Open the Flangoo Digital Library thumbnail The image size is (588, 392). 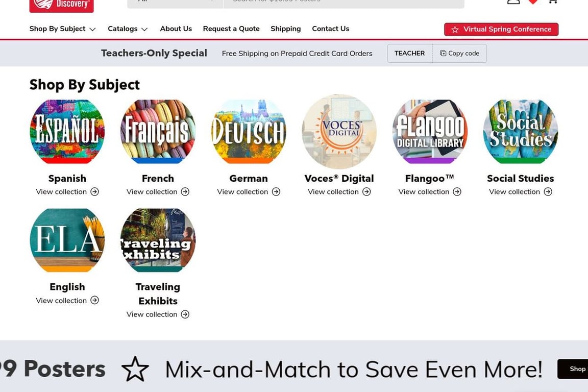(x=430, y=132)
